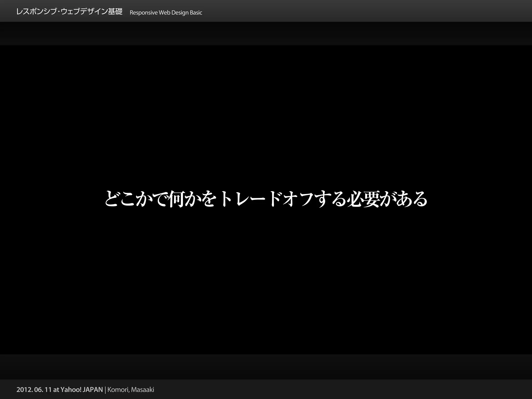Click the date text 2012. 06. 11 at Yahoo! JAPAN

[x=60, y=390]
